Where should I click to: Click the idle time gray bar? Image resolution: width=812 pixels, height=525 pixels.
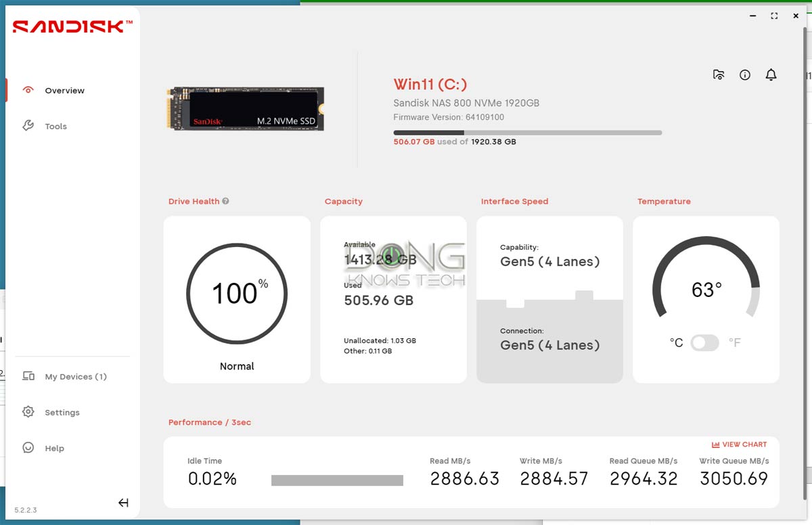click(x=337, y=480)
